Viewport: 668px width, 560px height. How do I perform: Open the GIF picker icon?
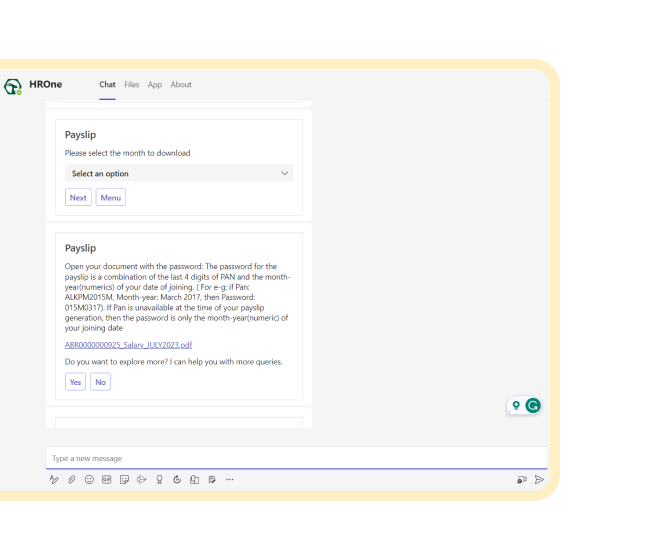[x=106, y=480]
